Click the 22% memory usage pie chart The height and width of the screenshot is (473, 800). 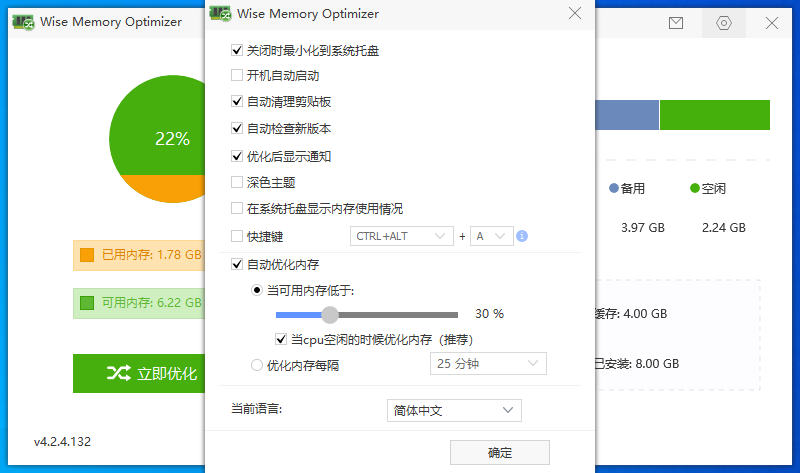click(157, 139)
